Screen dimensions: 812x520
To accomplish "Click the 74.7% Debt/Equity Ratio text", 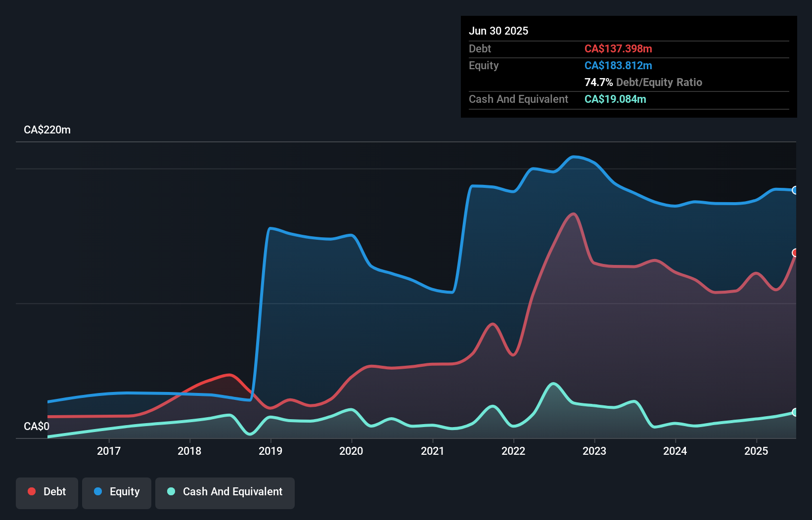I will point(643,82).
